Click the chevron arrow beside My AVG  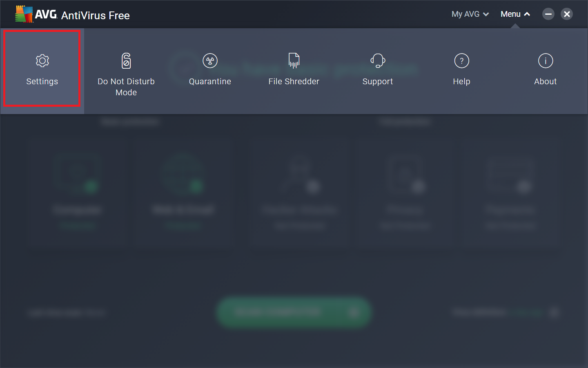point(486,14)
